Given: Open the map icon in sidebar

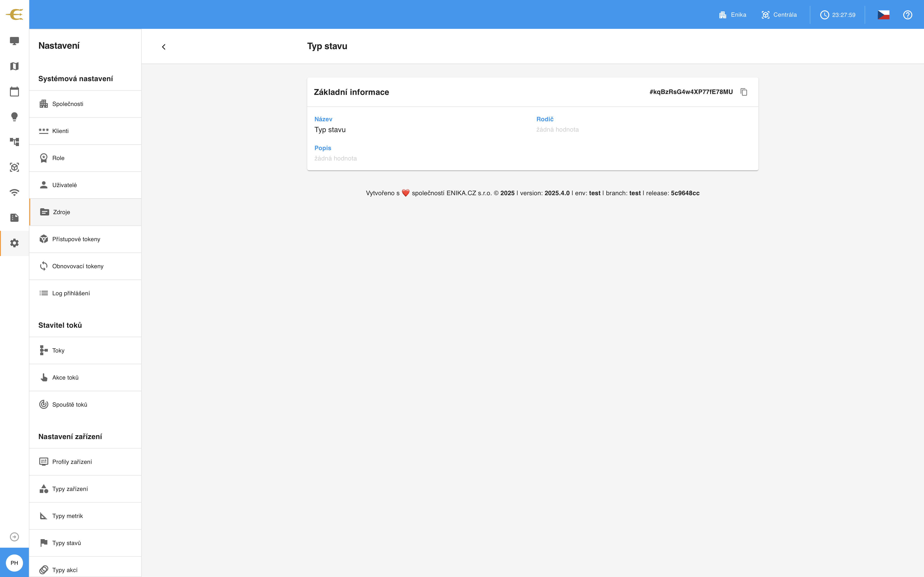Looking at the screenshot, I should (14, 66).
